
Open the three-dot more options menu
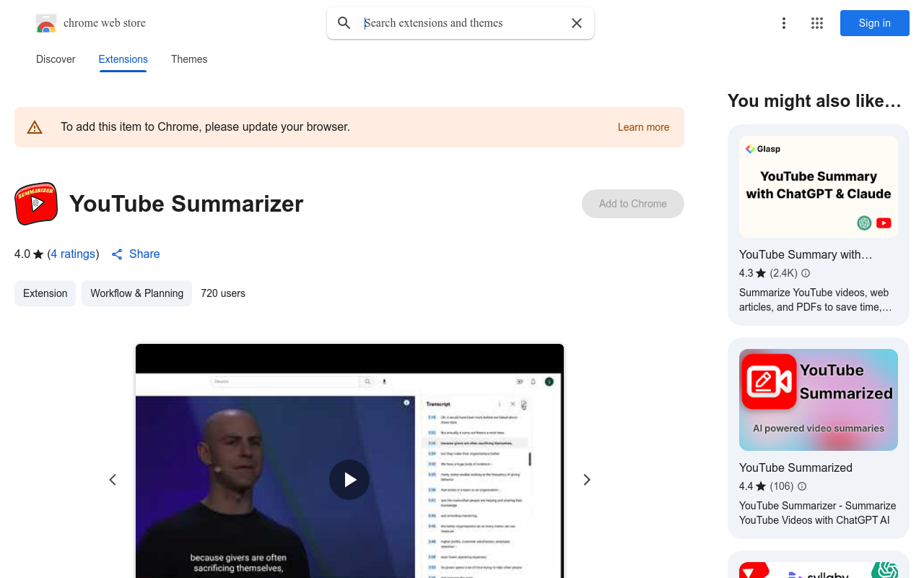tap(784, 23)
